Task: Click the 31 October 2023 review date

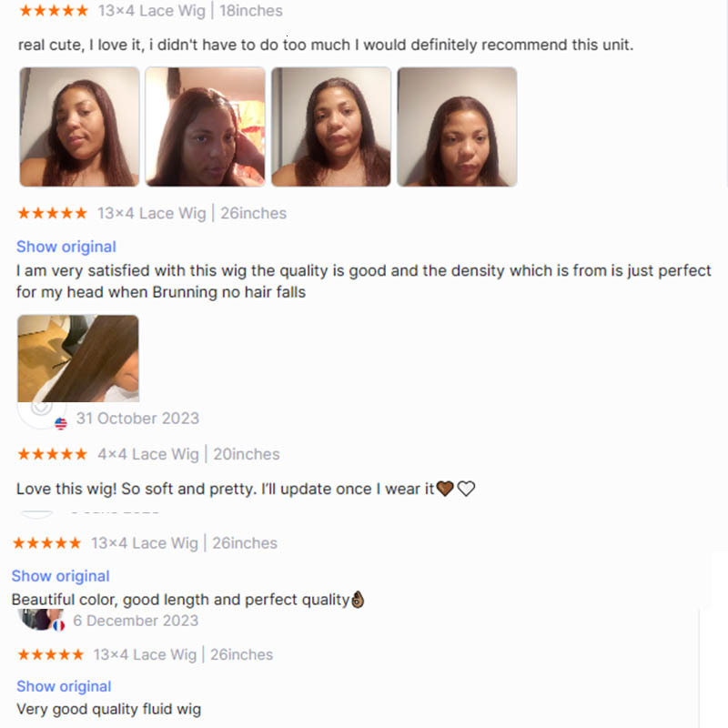Action: [x=137, y=419]
